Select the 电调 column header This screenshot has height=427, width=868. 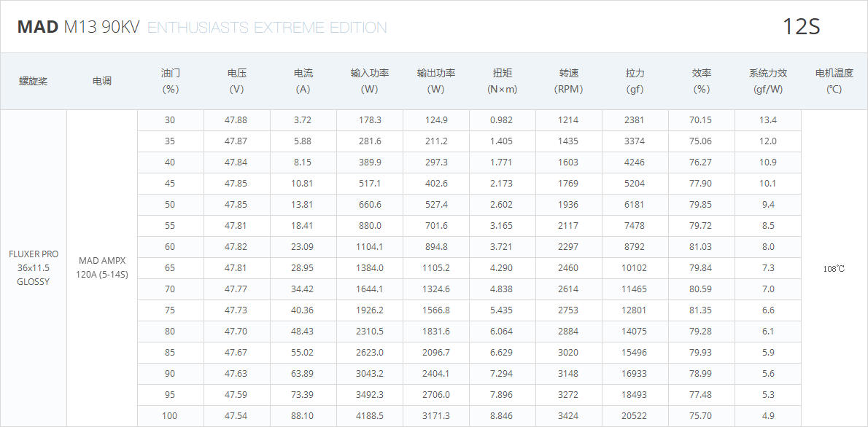tap(102, 82)
